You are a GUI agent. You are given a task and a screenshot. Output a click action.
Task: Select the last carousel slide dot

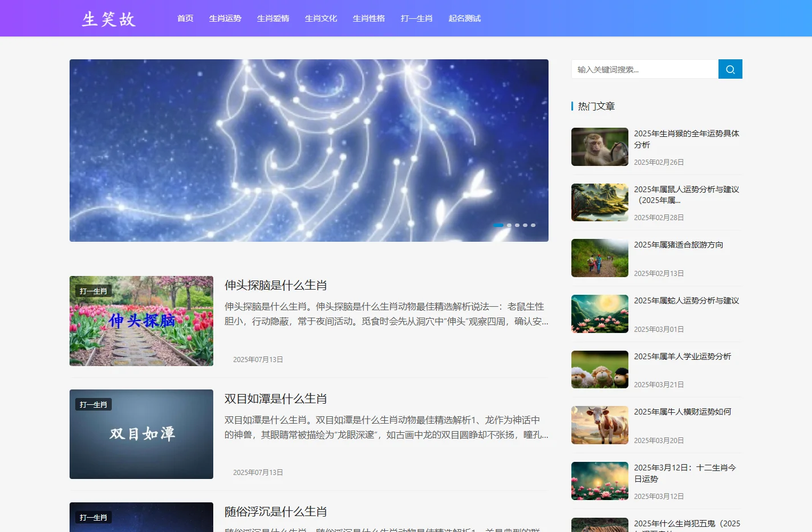(533, 225)
